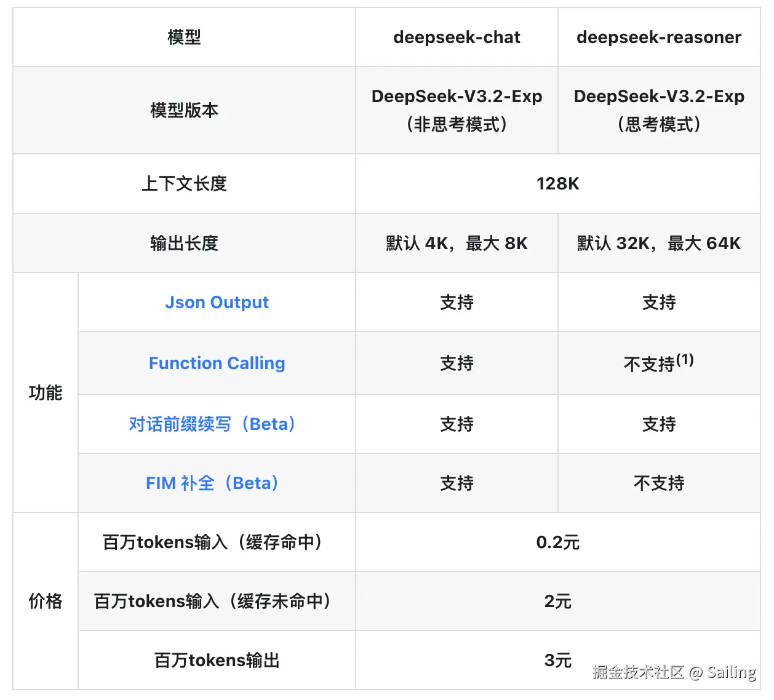Open the Json Output link
Screen dimensions: 774x700
(x=217, y=303)
